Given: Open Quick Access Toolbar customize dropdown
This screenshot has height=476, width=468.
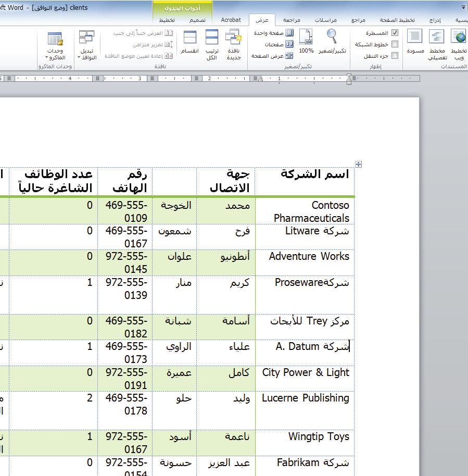Looking at the screenshot, I should pos(463,7).
